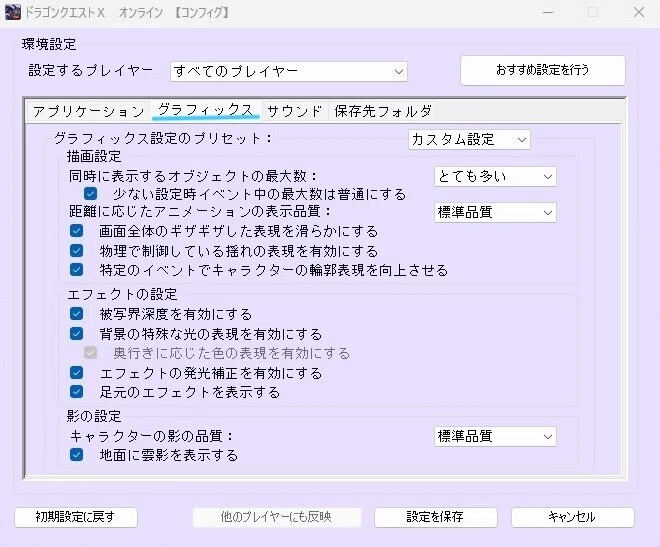
Task: Click the エフェクトの設定 group label
Action: click(122, 294)
